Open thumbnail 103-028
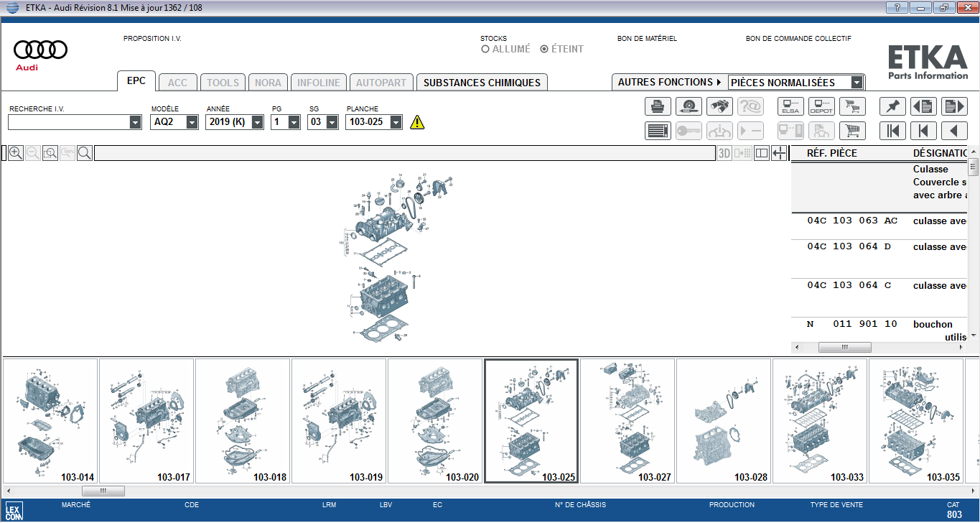 click(724, 421)
